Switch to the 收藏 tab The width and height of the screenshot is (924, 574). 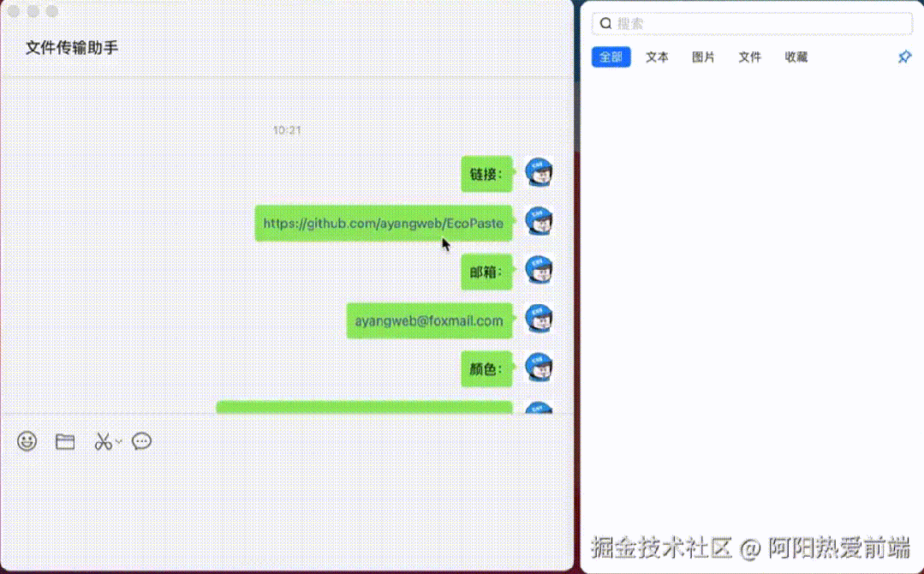pos(796,57)
